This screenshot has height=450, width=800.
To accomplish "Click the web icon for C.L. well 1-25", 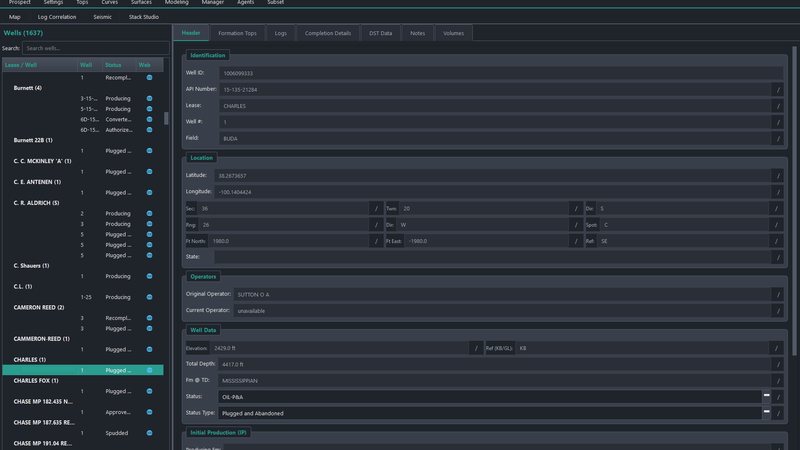I will (x=149, y=297).
